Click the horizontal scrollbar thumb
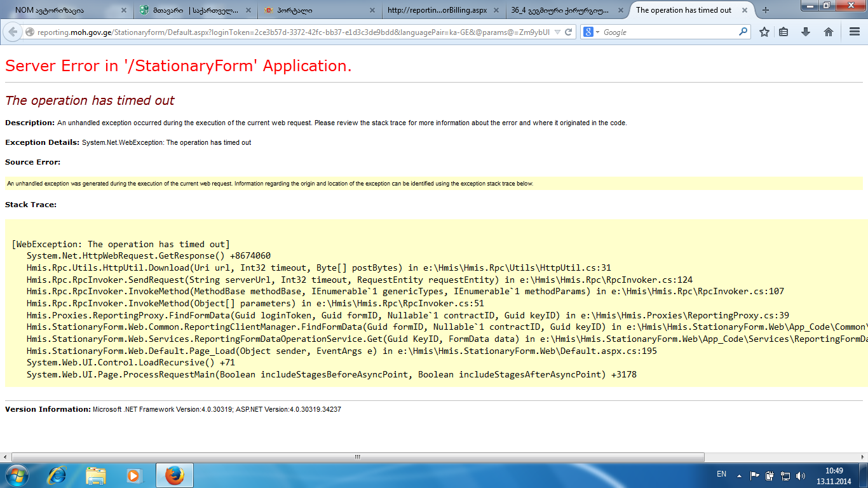This screenshot has width=868, height=488. pos(358,457)
